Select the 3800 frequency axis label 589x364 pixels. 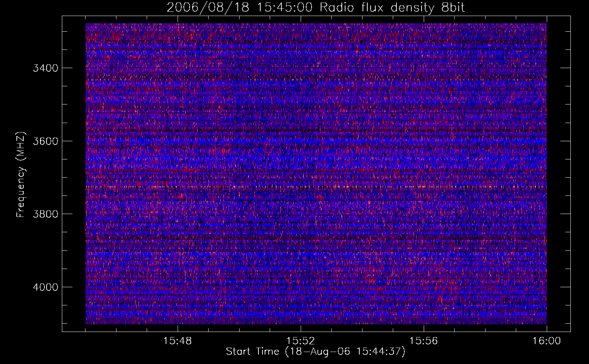46,214
